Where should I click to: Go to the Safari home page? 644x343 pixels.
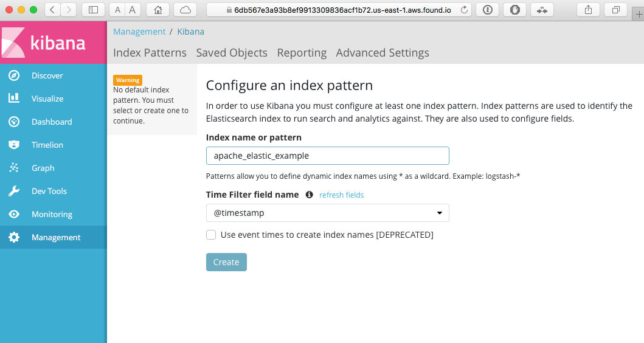[x=158, y=10]
